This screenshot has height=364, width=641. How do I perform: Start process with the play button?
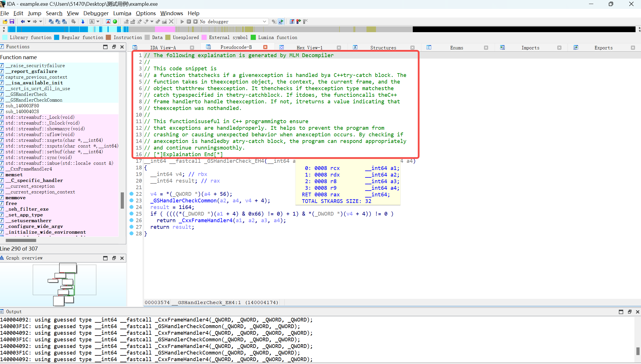(182, 22)
